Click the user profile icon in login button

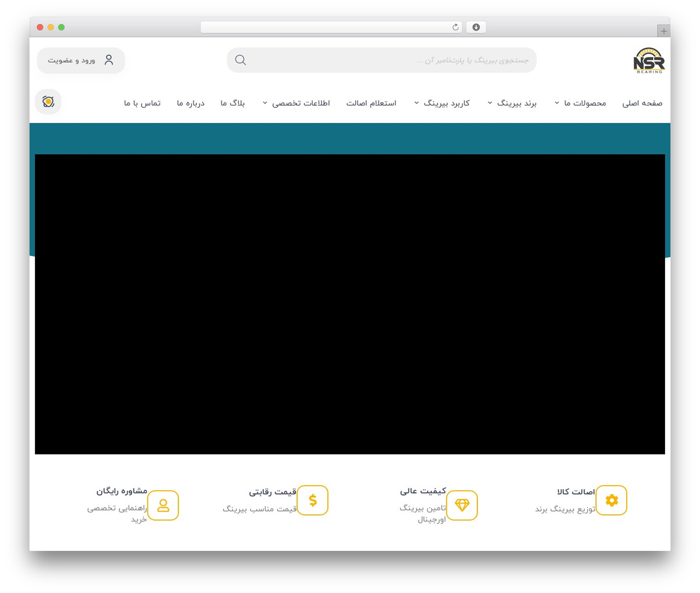click(x=109, y=60)
